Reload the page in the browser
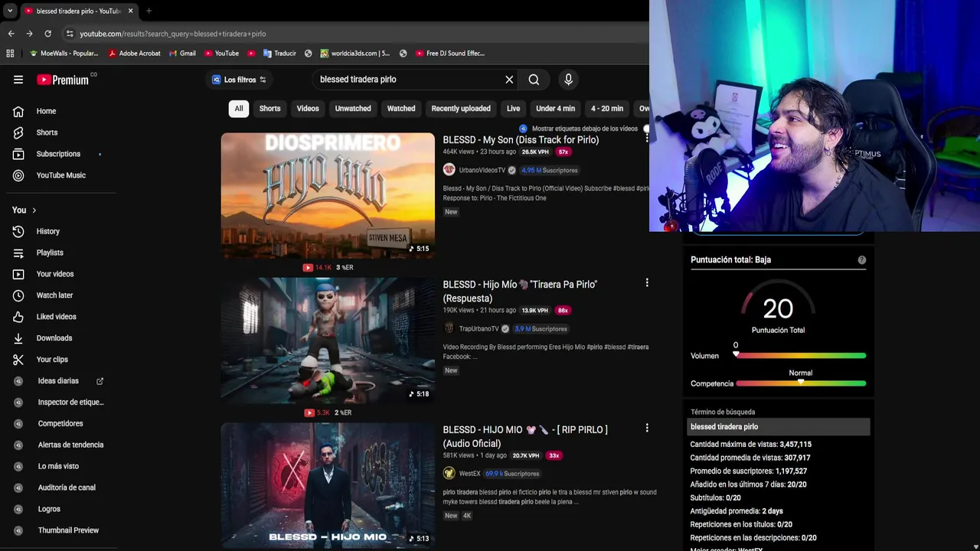The width and height of the screenshot is (980, 551). pos(47,34)
